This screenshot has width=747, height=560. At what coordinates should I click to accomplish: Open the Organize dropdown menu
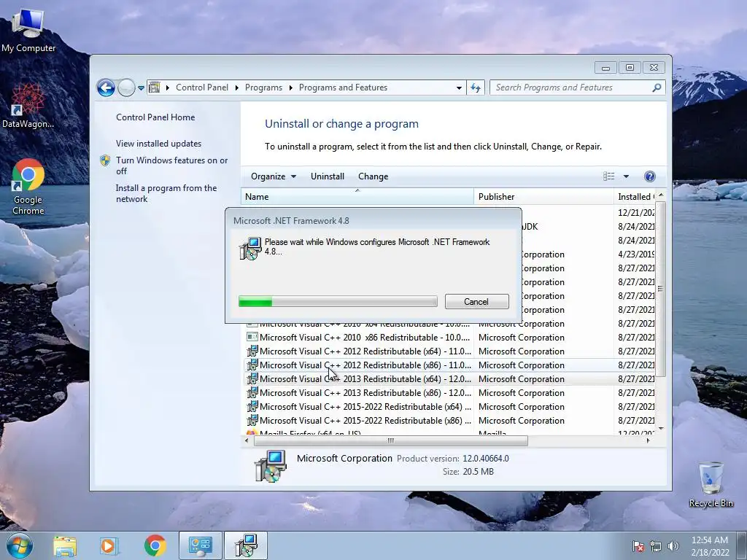pos(274,176)
